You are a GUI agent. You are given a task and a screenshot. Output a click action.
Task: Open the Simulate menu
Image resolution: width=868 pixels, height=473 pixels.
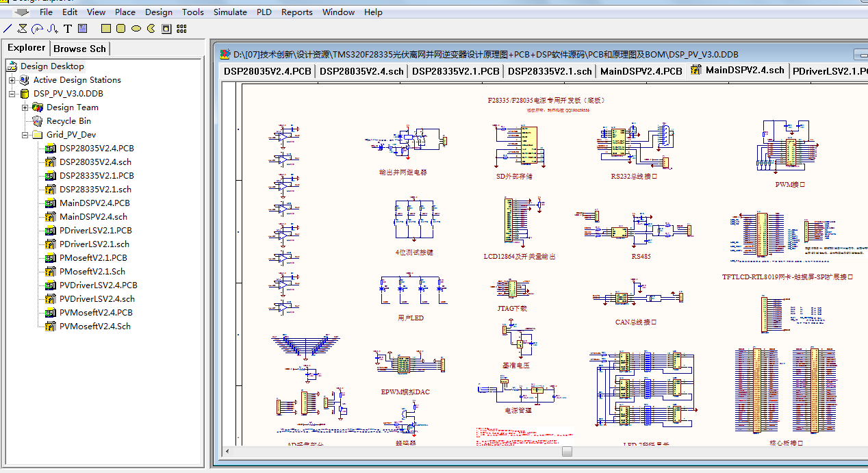tap(230, 12)
